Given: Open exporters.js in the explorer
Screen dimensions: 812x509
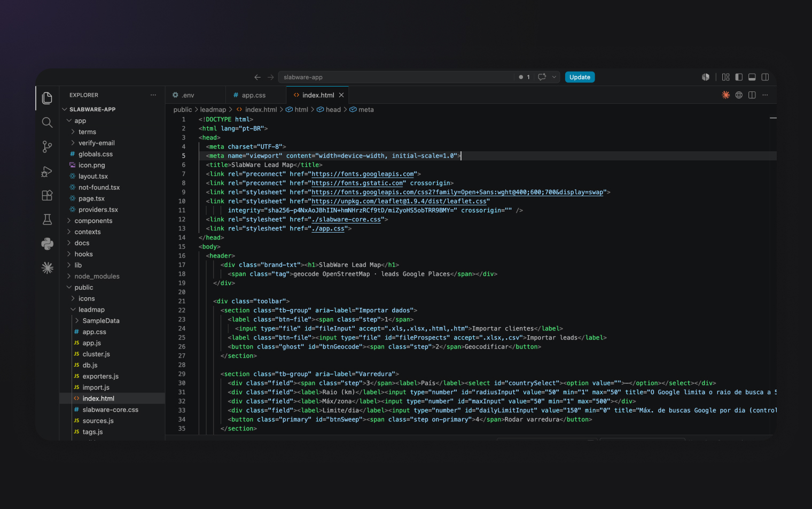Looking at the screenshot, I should (x=100, y=376).
